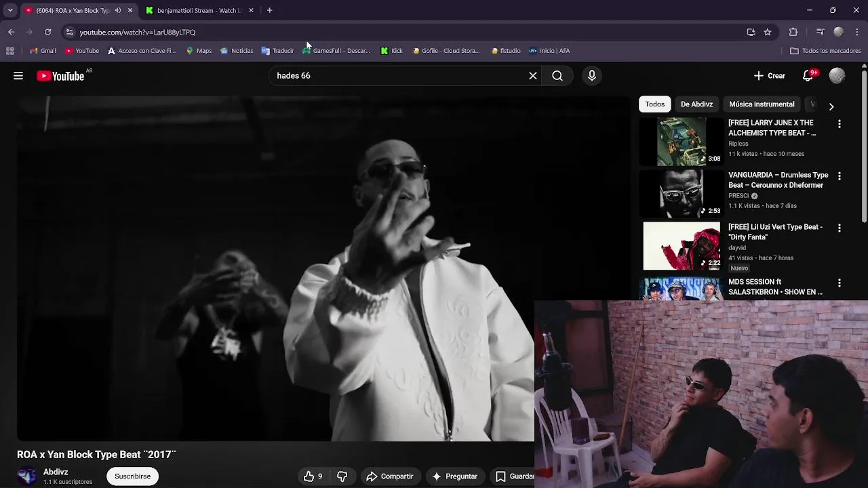Open options for VANGUARDIA drumless beat
This screenshot has width=868, height=488.
840,176
